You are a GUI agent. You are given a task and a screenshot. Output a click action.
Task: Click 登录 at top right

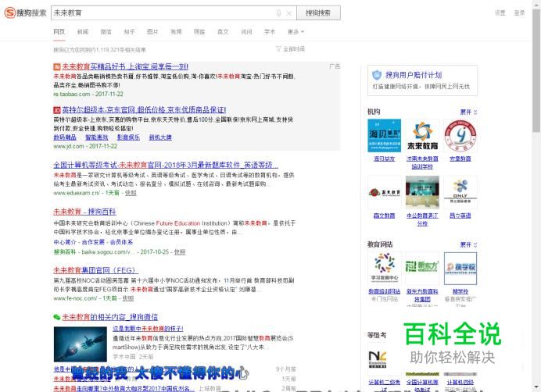coord(519,13)
